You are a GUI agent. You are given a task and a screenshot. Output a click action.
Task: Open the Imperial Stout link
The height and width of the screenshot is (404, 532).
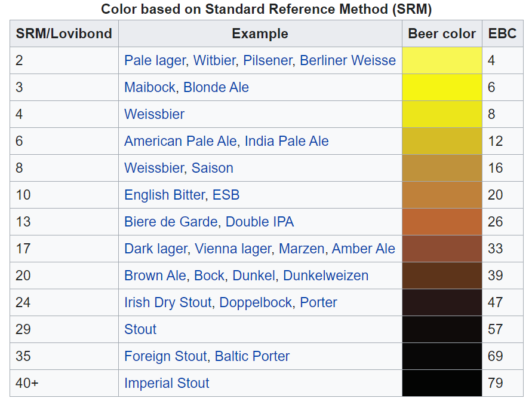[x=167, y=383]
